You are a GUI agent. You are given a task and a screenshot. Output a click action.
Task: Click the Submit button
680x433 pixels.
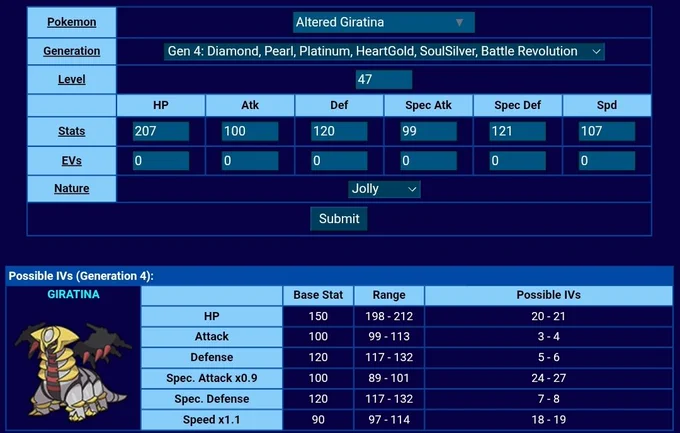(339, 219)
